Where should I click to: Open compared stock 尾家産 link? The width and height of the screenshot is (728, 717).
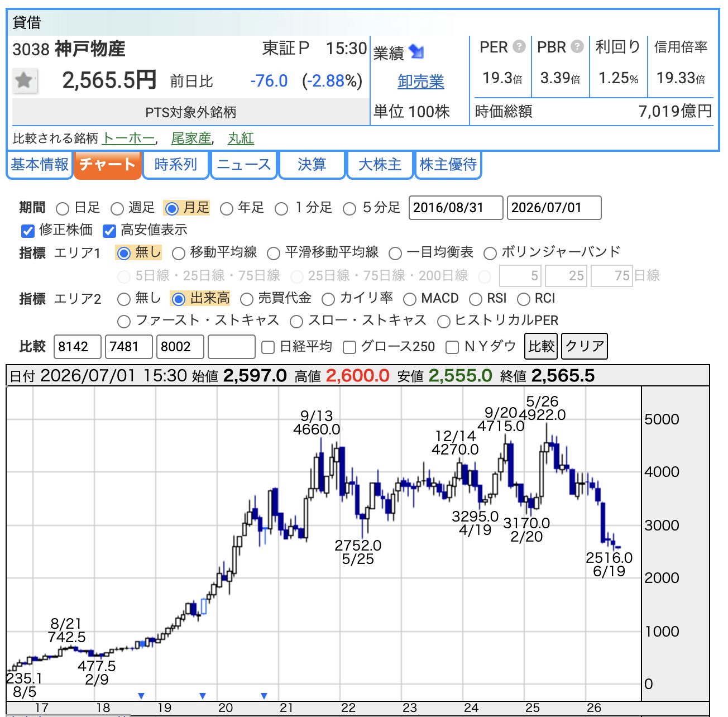(191, 138)
